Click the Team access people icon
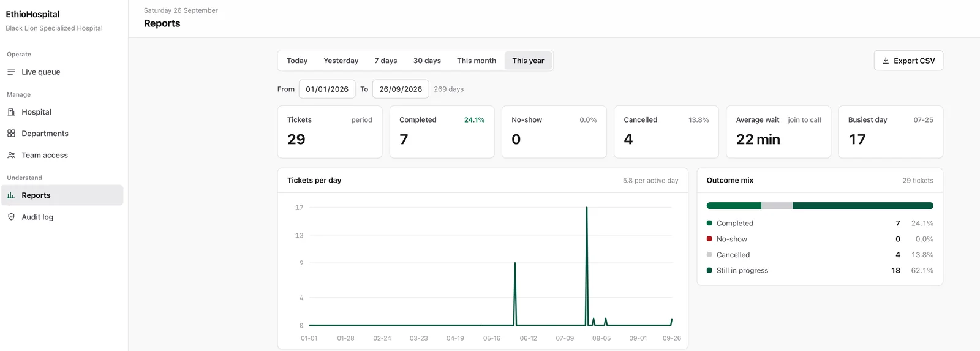Image resolution: width=980 pixels, height=351 pixels. (11, 156)
